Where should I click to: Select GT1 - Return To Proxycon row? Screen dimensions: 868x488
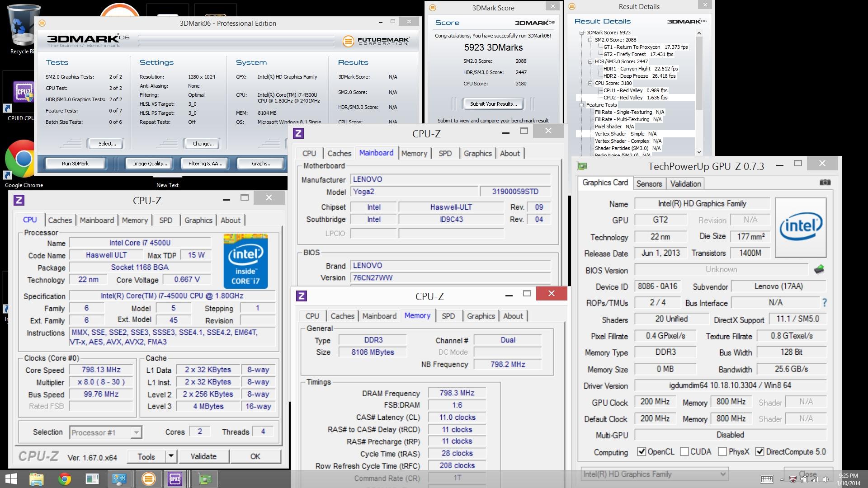pos(646,47)
